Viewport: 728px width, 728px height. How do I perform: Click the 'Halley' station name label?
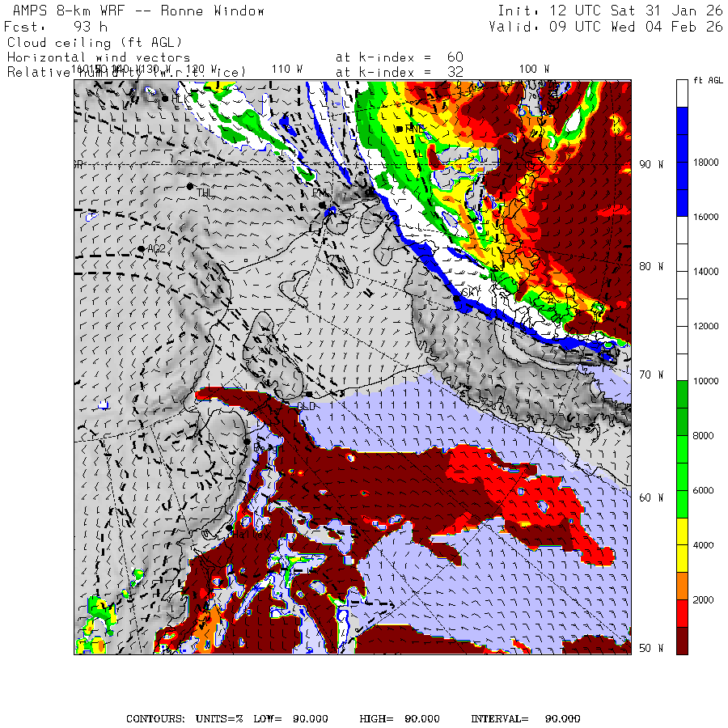click(252, 535)
